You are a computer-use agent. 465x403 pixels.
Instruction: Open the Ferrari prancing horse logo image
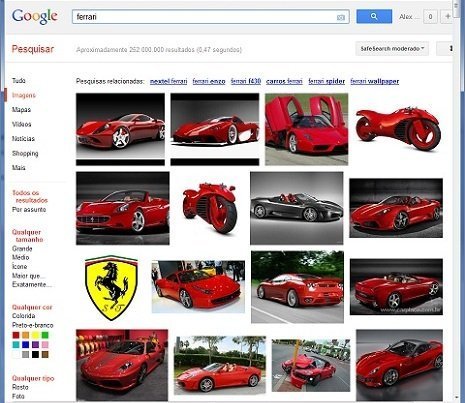[111, 287]
